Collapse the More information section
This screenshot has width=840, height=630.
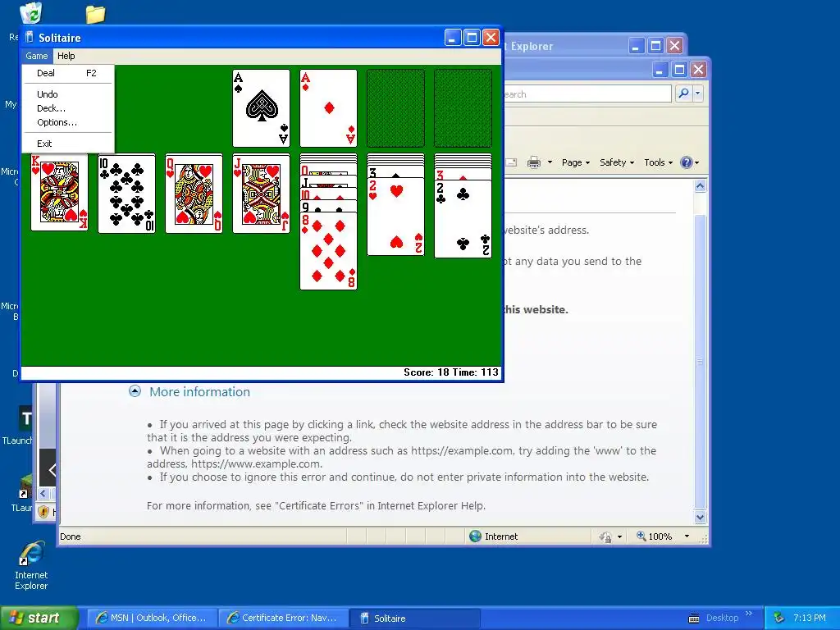pyautogui.click(x=135, y=391)
